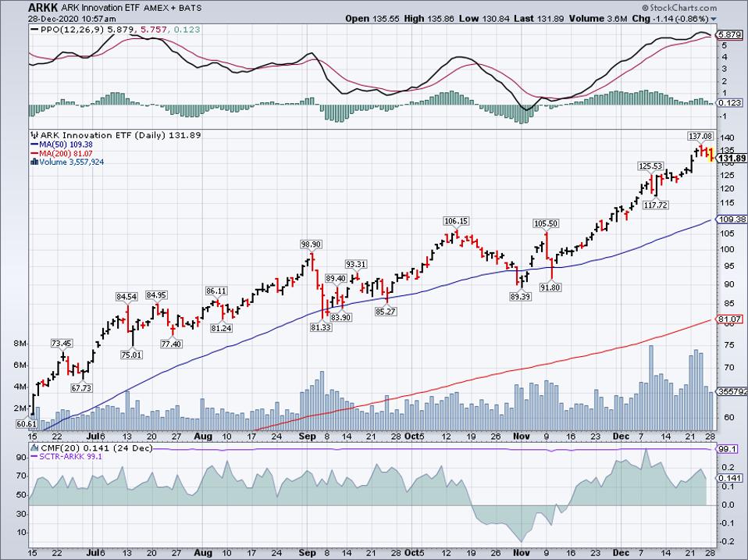Click the 73.45 high price label
This screenshot has width=748, height=560.
click(62, 344)
